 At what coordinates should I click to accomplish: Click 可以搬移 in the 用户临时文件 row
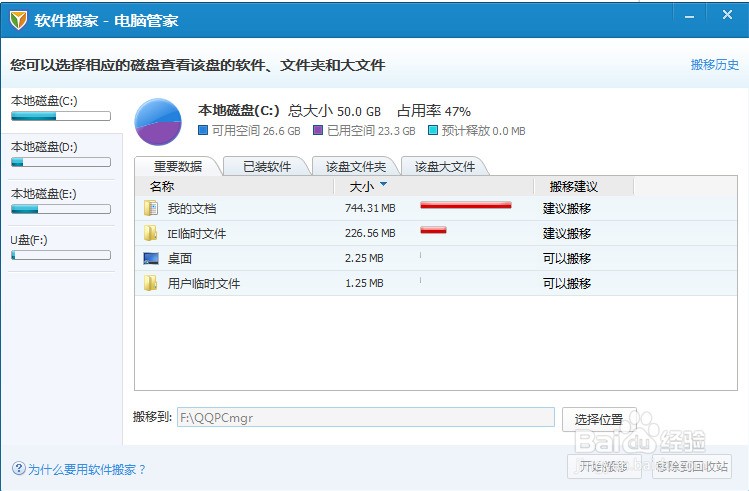[x=567, y=283]
